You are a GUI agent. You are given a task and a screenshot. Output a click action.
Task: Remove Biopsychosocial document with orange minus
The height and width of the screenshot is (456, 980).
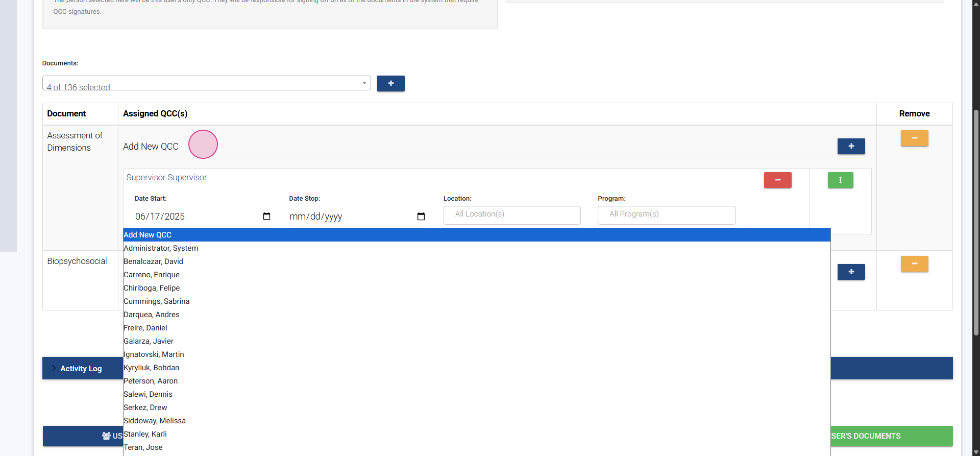click(x=914, y=263)
